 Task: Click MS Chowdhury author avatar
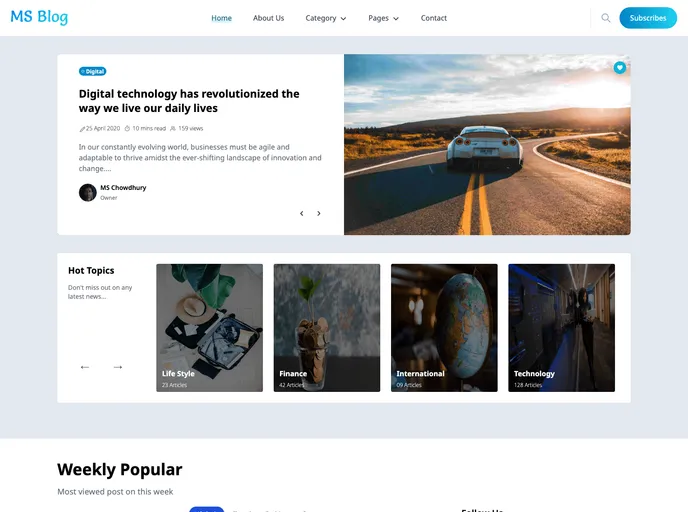click(88, 193)
